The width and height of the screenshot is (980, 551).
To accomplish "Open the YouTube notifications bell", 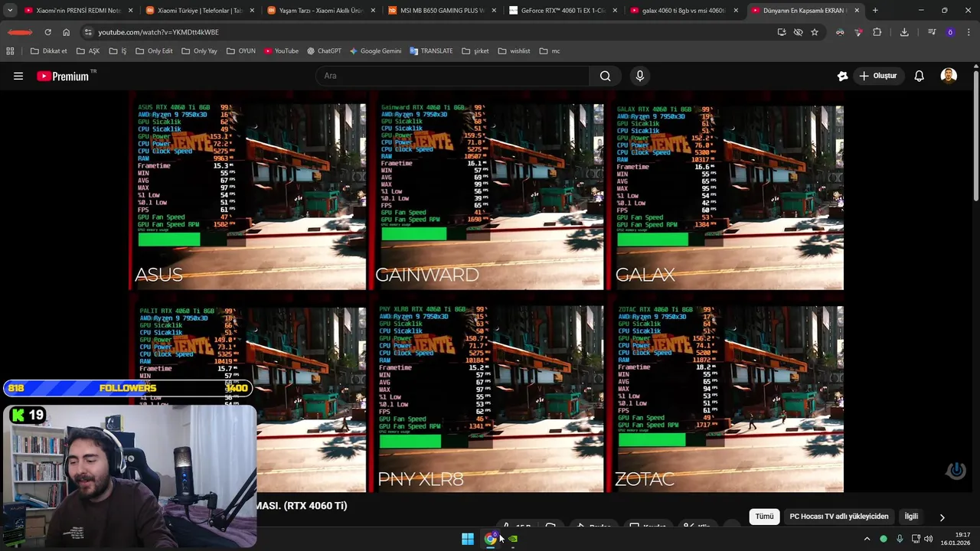I will click(920, 76).
